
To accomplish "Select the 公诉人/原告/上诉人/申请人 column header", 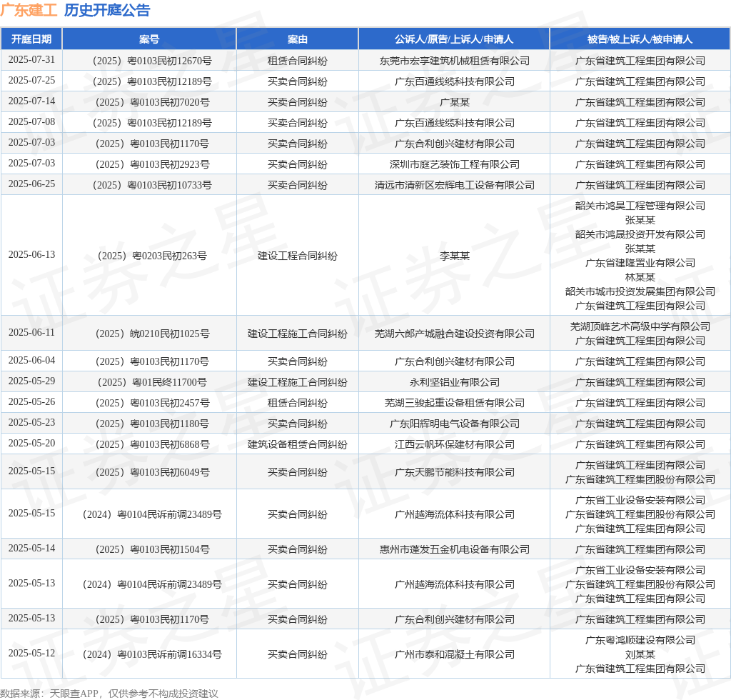I will tap(454, 39).
